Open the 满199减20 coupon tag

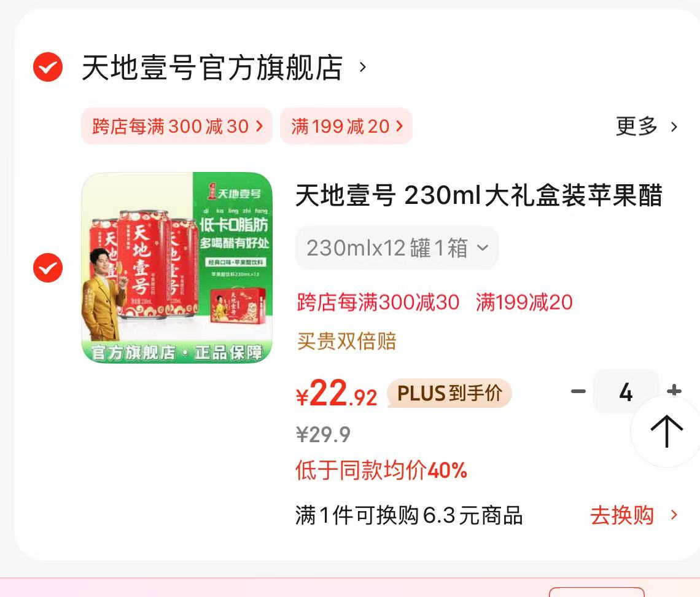346,127
